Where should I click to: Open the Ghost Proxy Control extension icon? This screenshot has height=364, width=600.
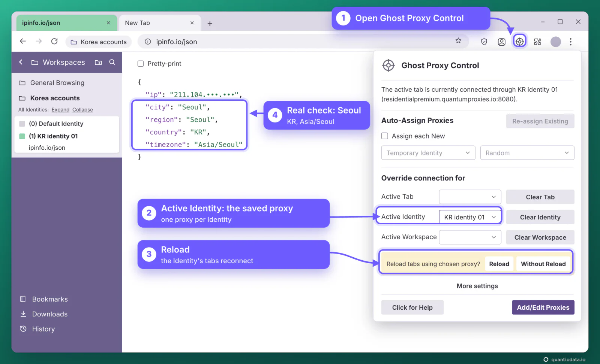point(519,42)
